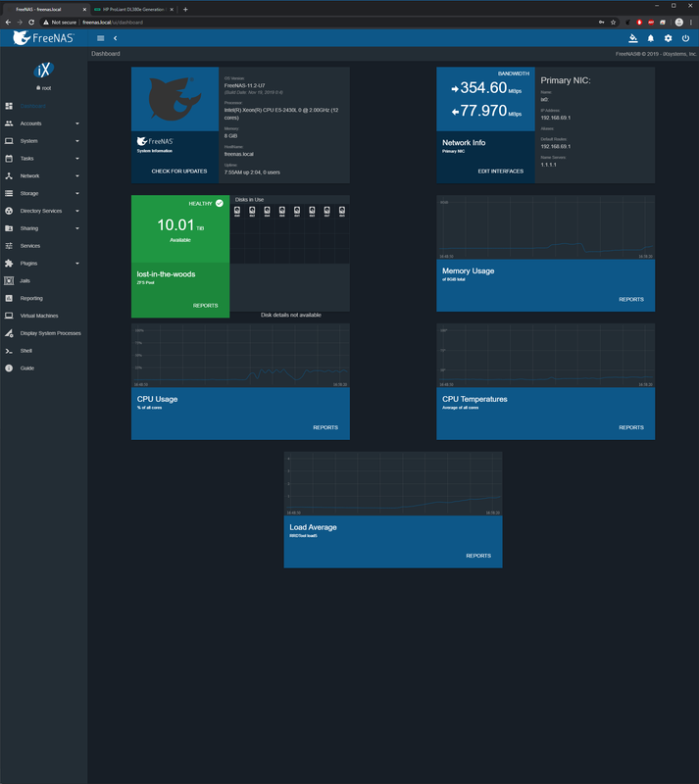Click the Display System Processes icon

pyautogui.click(x=9, y=333)
